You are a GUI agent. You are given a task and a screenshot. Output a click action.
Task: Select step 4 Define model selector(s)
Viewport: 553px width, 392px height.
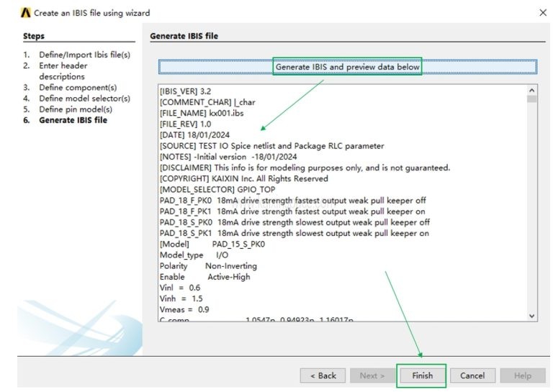pyautogui.click(x=84, y=99)
